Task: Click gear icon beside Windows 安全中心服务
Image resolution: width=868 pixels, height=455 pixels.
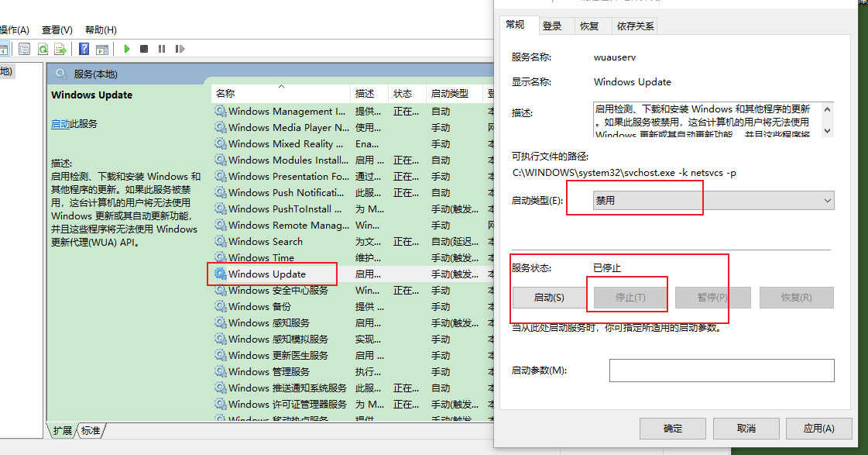Action: pos(221,290)
